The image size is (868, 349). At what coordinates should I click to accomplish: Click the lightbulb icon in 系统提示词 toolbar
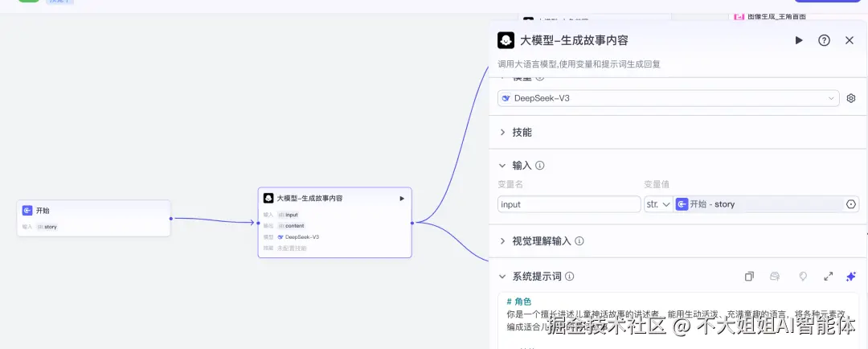[803, 277]
